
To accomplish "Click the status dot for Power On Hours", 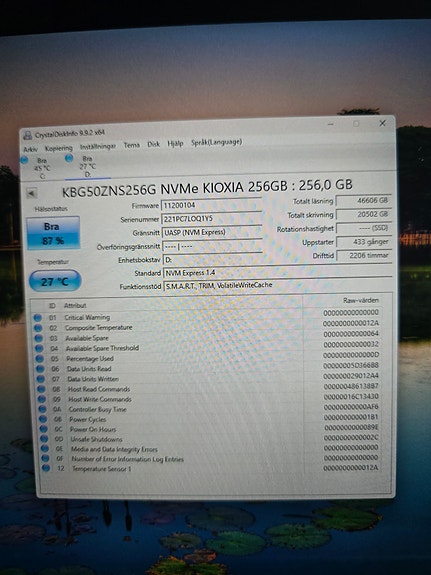I will click(44, 429).
